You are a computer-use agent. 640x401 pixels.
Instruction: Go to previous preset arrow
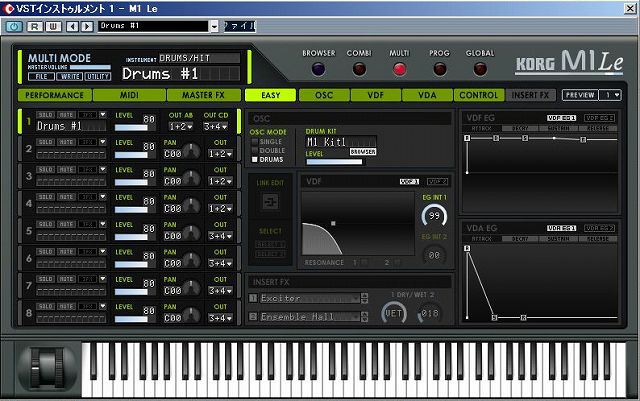point(73,27)
